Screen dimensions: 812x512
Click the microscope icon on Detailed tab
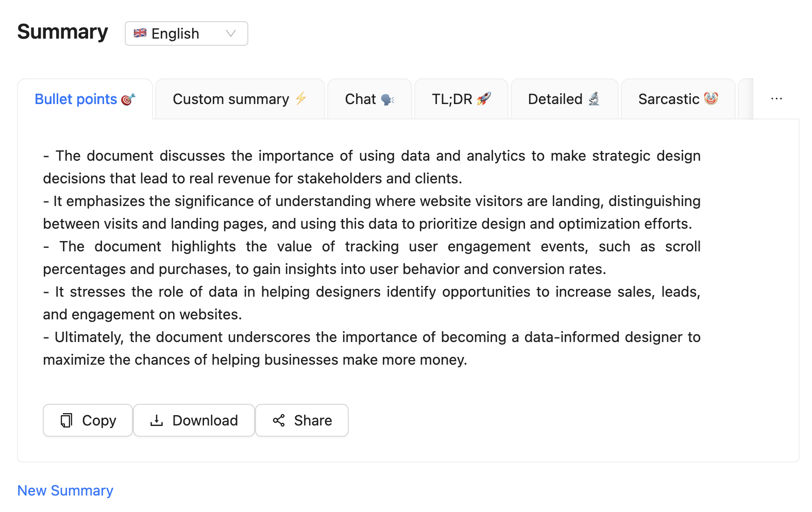point(594,98)
